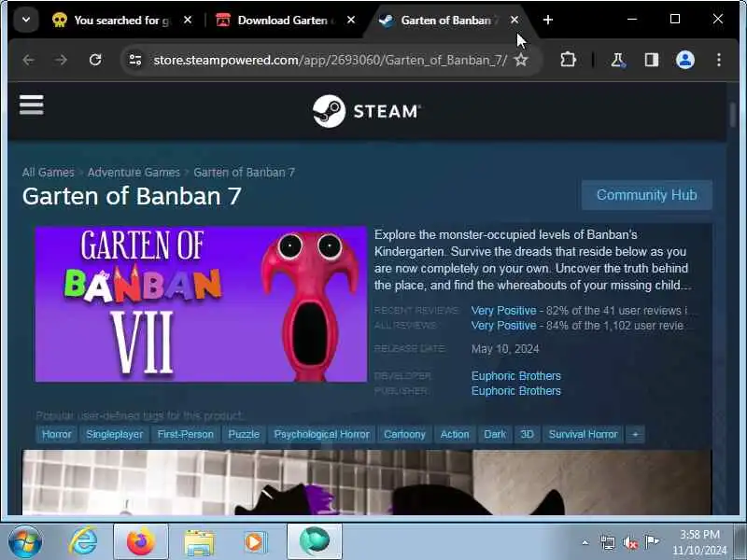Image resolution: width=747 pixels, height=560 pixels.
Task: Click the browser forward arrow
Action: (x=61, y=60)
